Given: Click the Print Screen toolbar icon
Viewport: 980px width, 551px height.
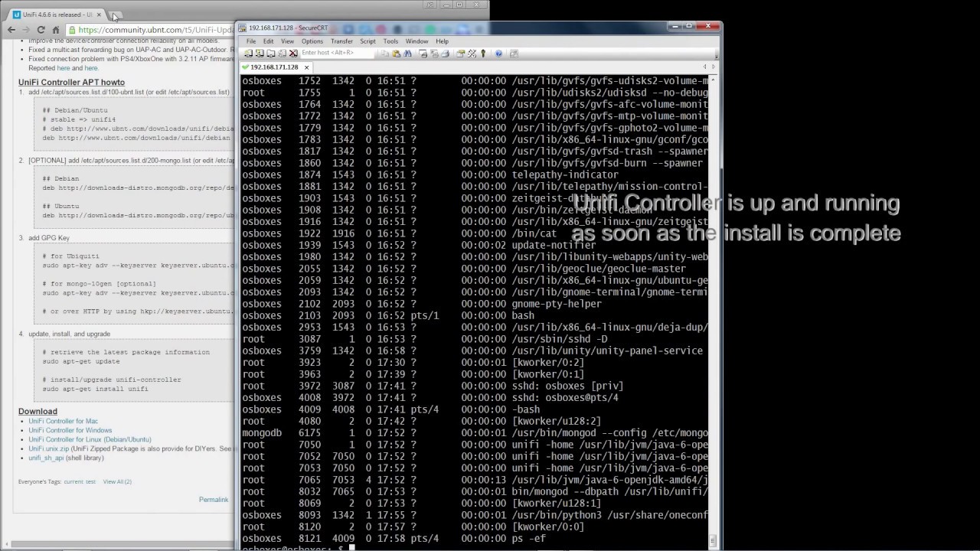Looking at the screenshot, I should pyautogui.click(x=423, y=54).
